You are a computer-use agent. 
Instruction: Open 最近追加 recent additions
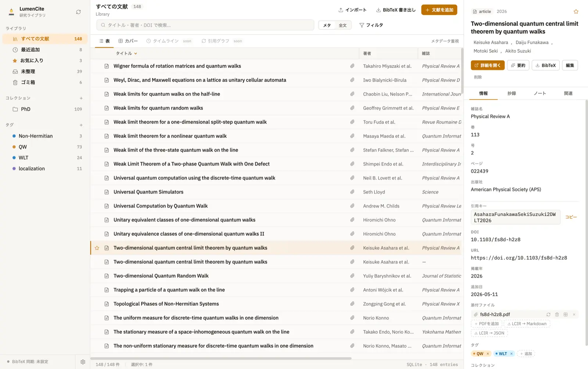pos(45,50)
